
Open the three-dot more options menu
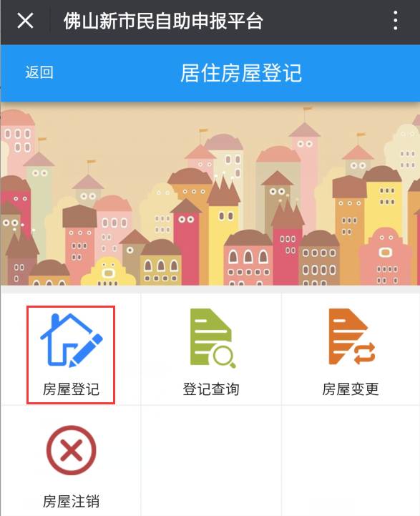396,21
